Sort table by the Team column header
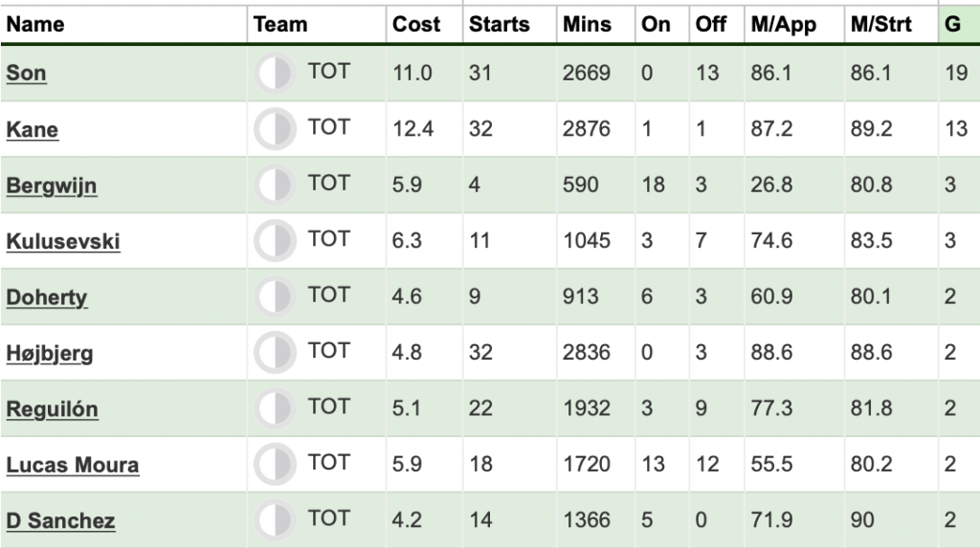The image size is (980, 548). click(x=280, y=24)
